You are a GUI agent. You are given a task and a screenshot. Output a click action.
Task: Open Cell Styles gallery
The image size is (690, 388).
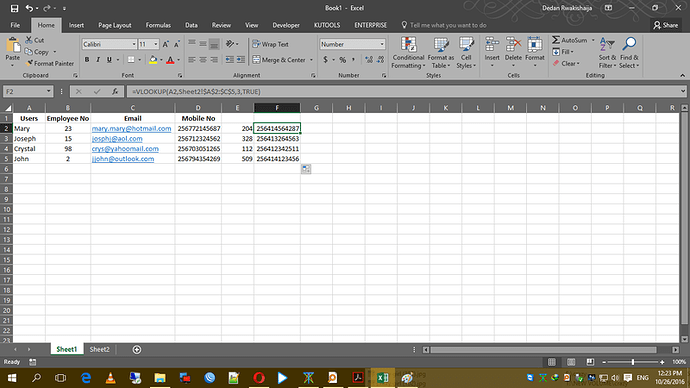(x=466, y=53)
